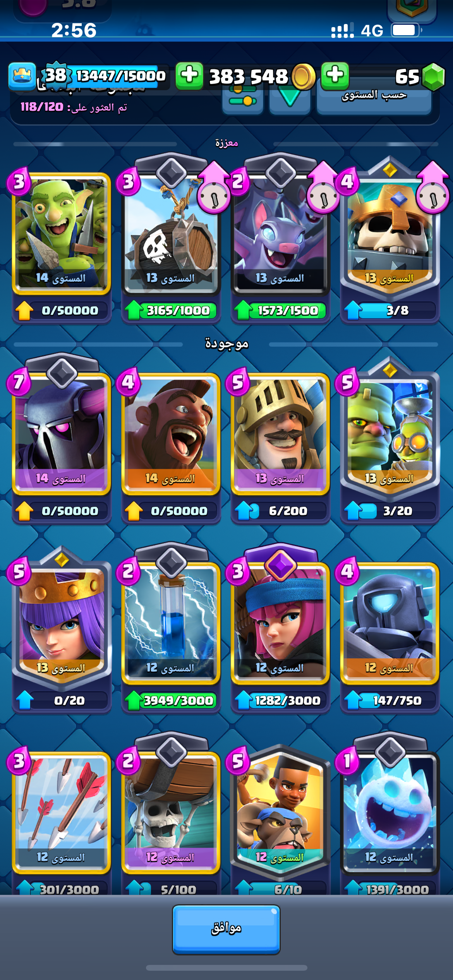
Task: Tap the green plus next to gold coins
Action: pos(189,75)
